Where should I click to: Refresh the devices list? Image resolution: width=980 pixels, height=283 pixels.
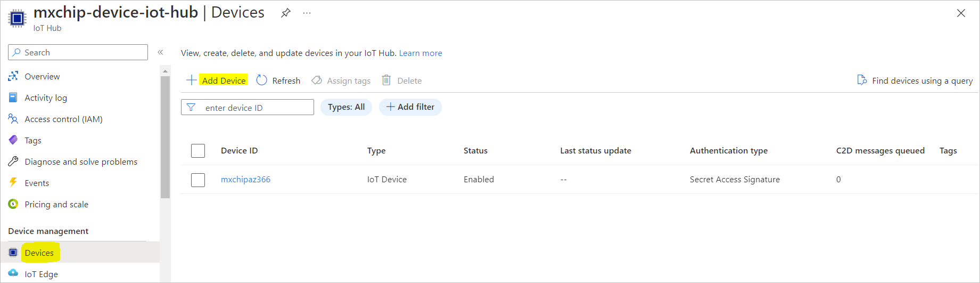(x=286, y=80)
